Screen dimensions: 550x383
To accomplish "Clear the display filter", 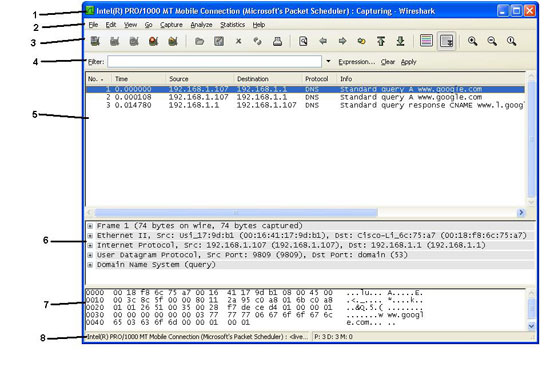I will pyautogui.click(x=388, y=62).
